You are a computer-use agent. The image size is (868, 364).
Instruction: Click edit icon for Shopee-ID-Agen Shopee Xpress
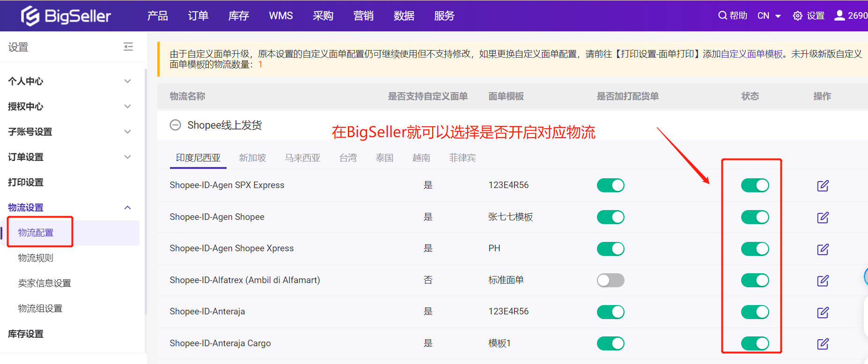tap(823, 249)
